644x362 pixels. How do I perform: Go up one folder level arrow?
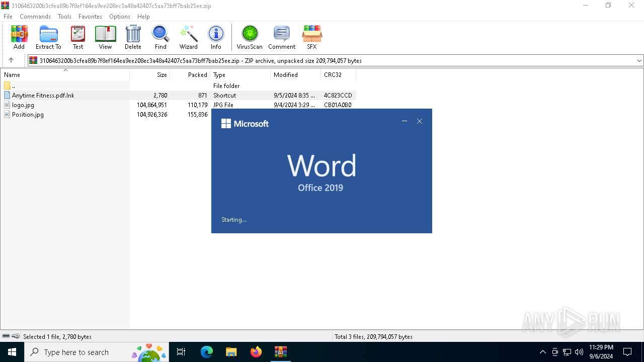tap(11, 60)
